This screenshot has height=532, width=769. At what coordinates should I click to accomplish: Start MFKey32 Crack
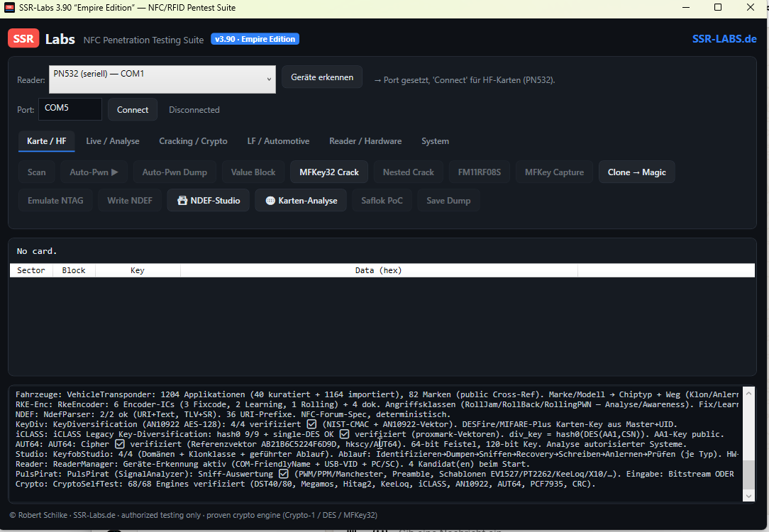tap(329, 172)
